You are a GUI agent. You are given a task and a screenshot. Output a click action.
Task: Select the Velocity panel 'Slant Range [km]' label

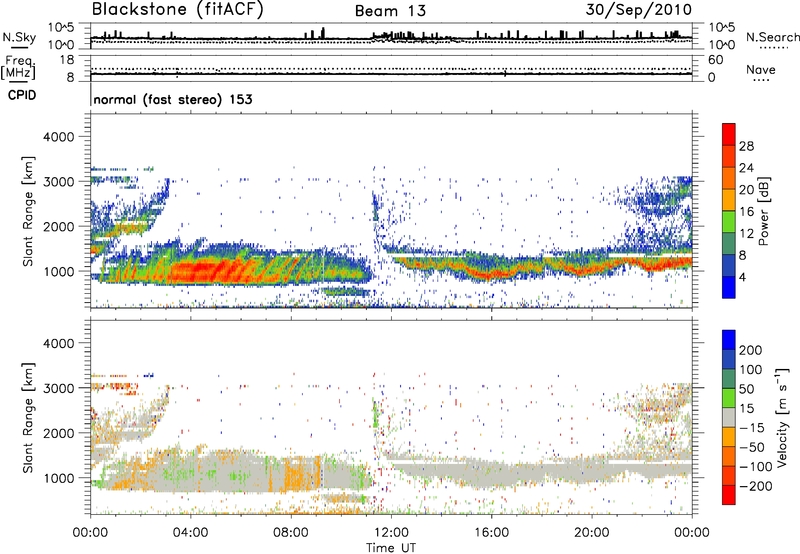tap(28, 417)
